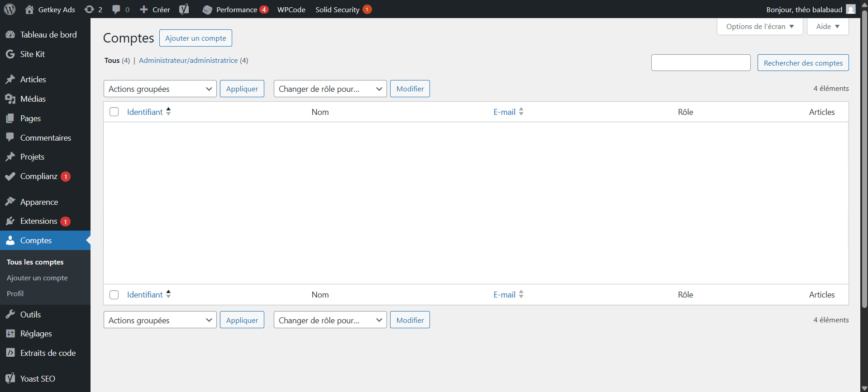Sort by Identifiant using top header arrows
Screen dimensions: 868x392
pos(168,112)
